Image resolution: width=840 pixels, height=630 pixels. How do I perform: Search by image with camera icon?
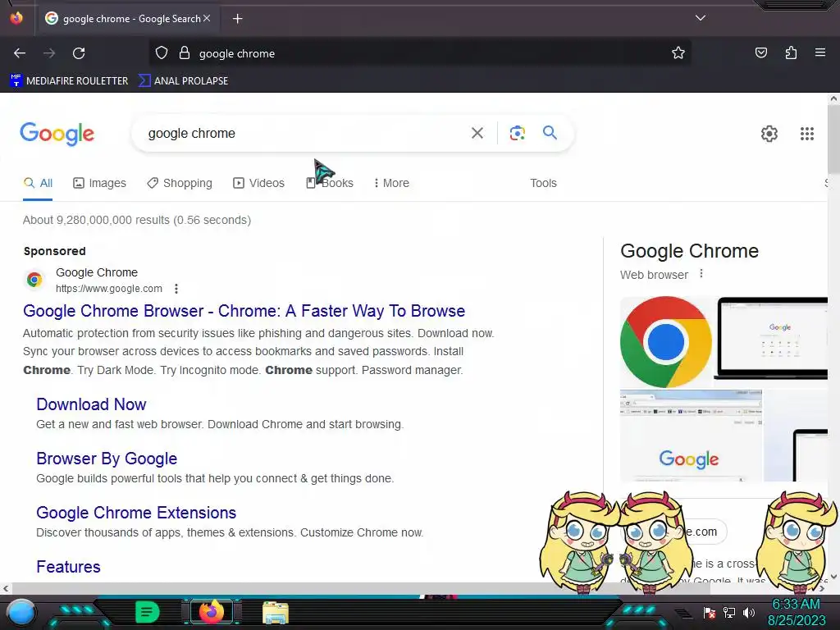(x=517, y=133)
